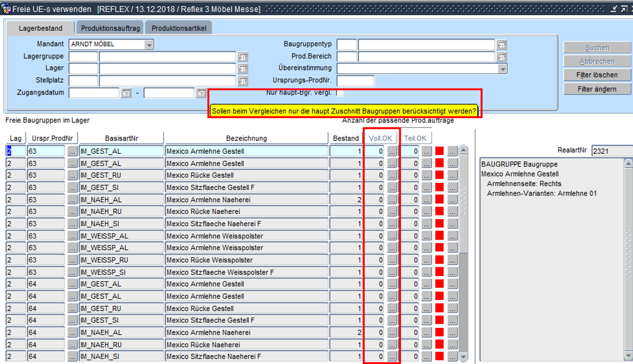Open lookup icon beside Baugruppentyp field
Screen dimensions: 633x364
[x=501, y=45]
